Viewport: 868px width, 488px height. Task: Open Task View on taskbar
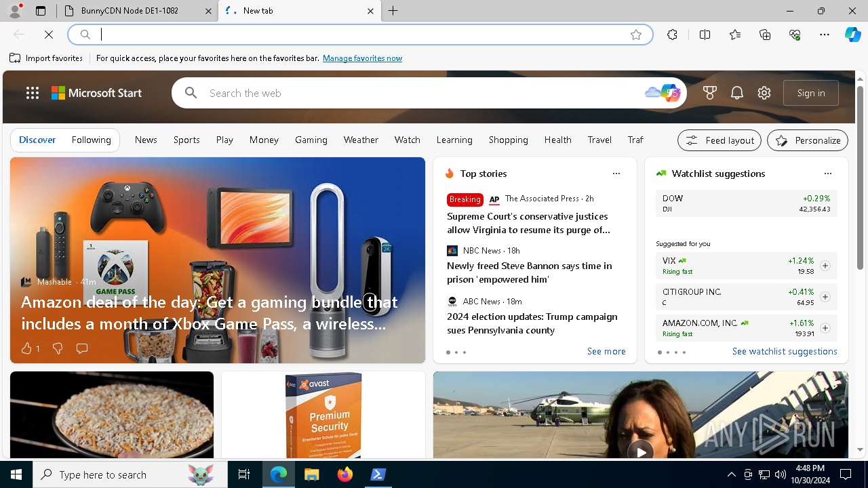[244, 474]
